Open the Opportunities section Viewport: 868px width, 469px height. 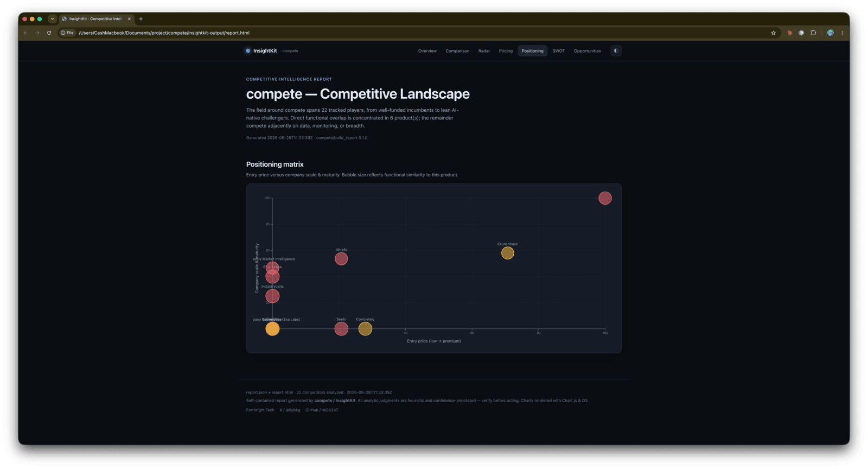pos(588,51)
